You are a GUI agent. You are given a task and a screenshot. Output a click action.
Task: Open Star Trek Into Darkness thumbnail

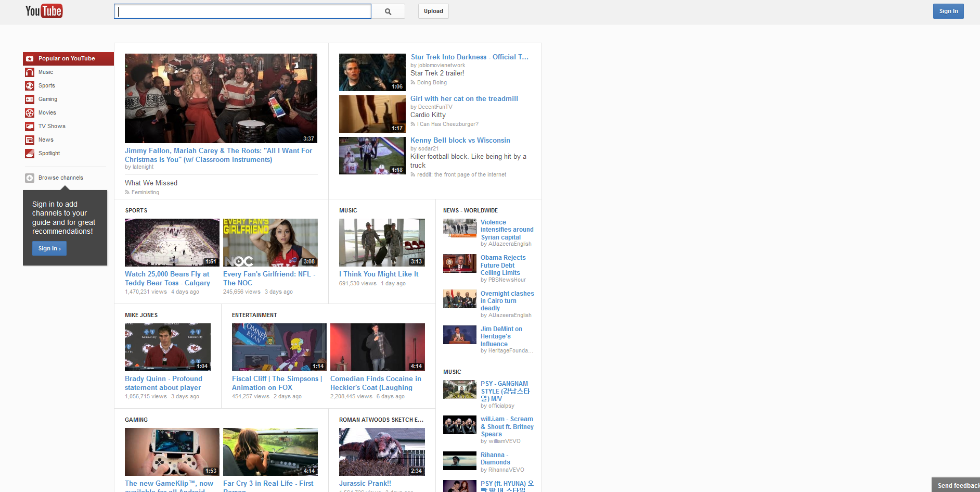click(x=372, y=72)
